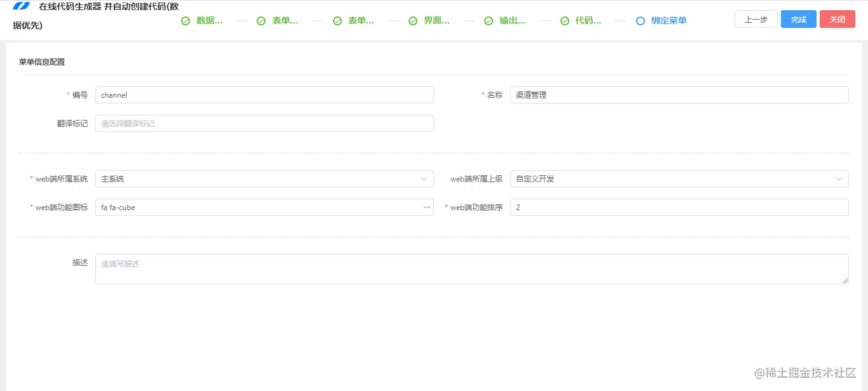Click the checkmark icon on 输出 step
Viewport: 868px width, 391px height.
pos(489,20)
